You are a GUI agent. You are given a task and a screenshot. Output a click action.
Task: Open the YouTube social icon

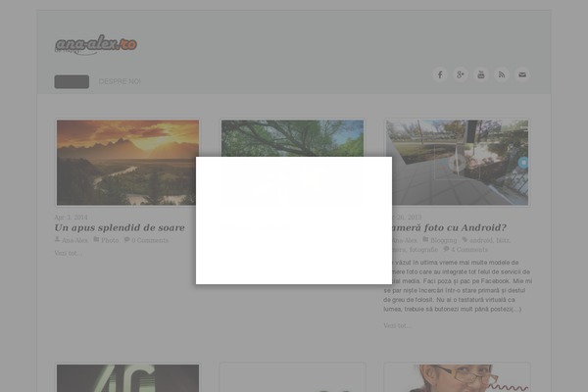point(481,74)
